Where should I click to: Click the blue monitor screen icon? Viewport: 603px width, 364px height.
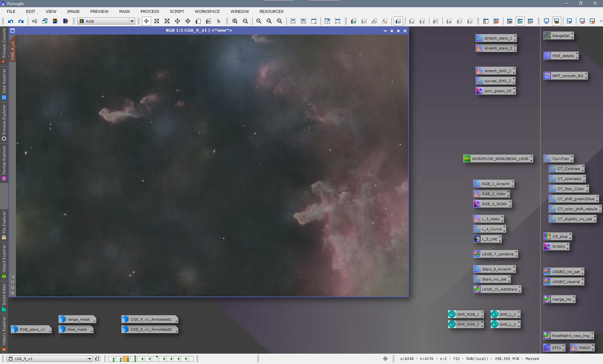tap(546, 21)
